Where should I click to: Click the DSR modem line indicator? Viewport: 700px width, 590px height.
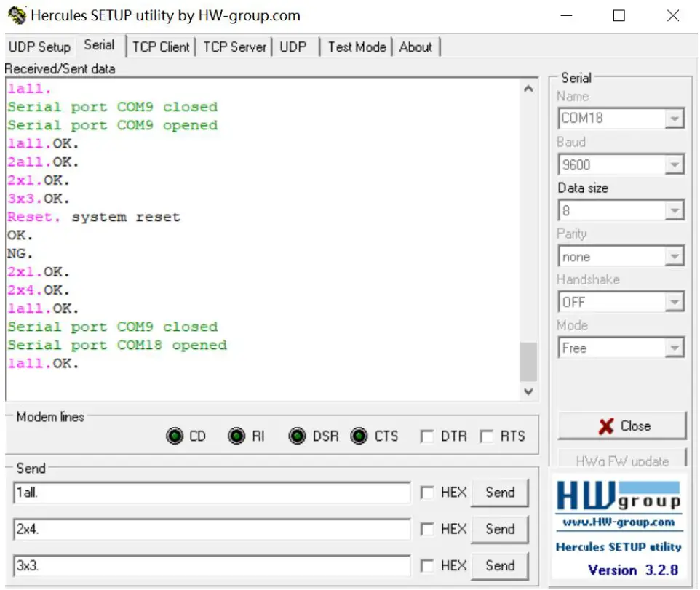297,436
